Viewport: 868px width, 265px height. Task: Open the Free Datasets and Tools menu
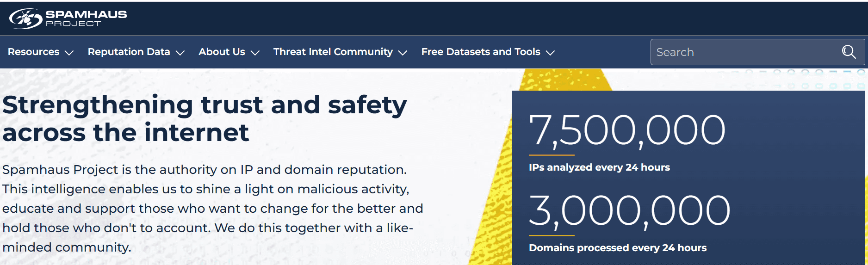pos(481,52)
